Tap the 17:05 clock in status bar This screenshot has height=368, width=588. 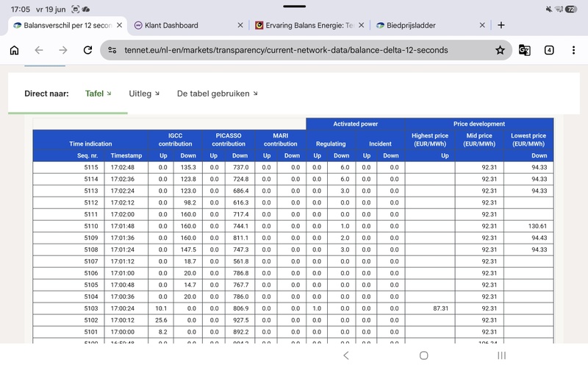pyautogui.click(x=21, y=10)
